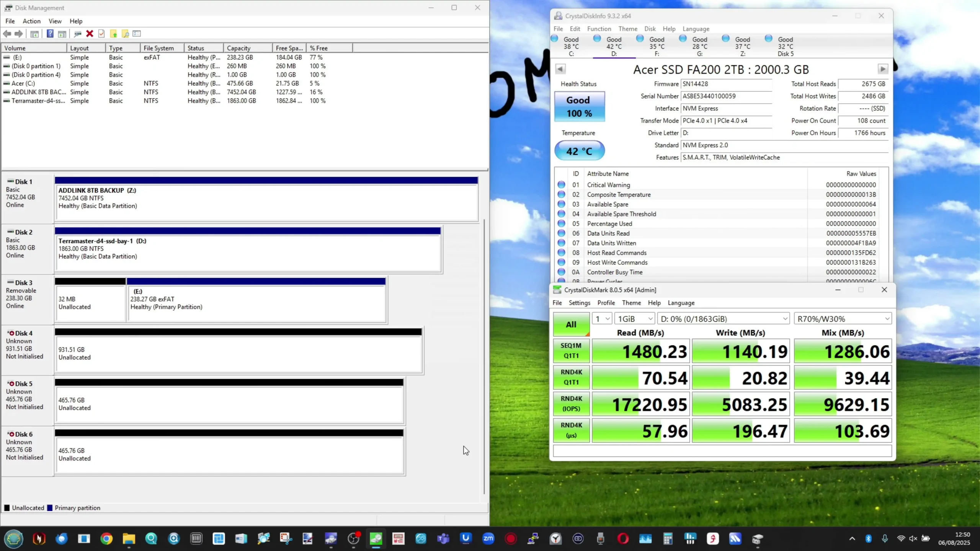The image size is (980, 551).
Task: Open File menu in Disk Management
Action: (10, 21)
